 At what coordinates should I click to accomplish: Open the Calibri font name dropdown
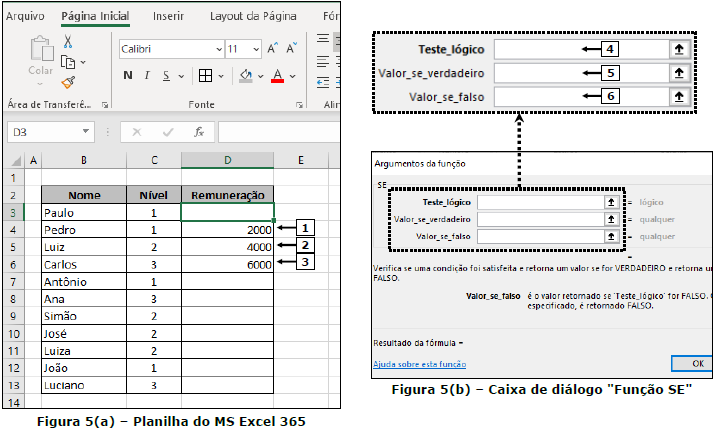219,49
